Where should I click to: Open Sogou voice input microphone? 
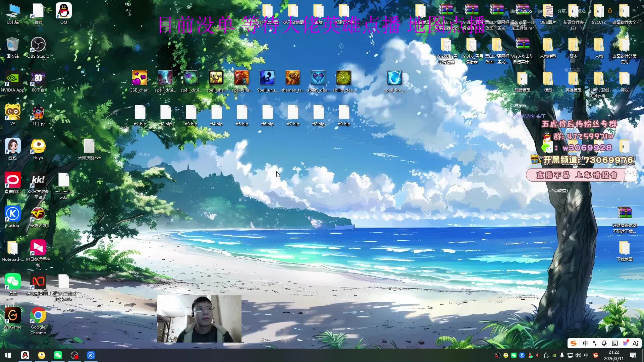604,343
